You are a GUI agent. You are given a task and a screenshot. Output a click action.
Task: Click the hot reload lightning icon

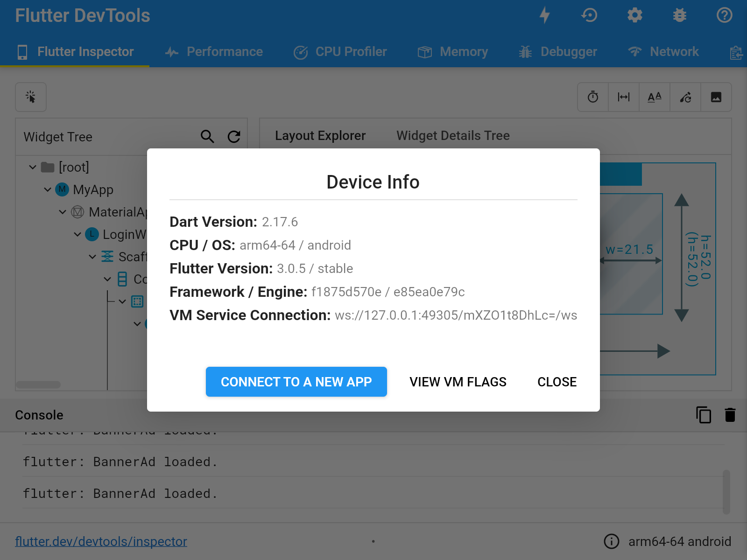pyautogui.click(x=544, y=15)
